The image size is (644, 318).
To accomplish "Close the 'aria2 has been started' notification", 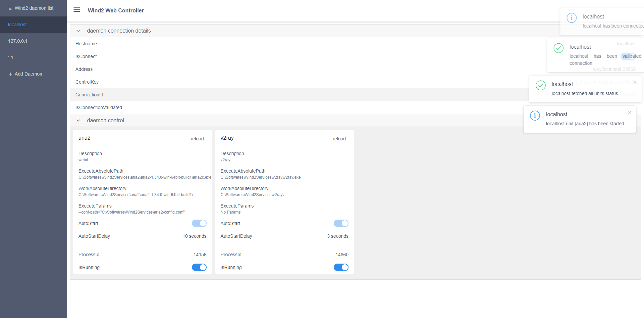I will point(630,112).
